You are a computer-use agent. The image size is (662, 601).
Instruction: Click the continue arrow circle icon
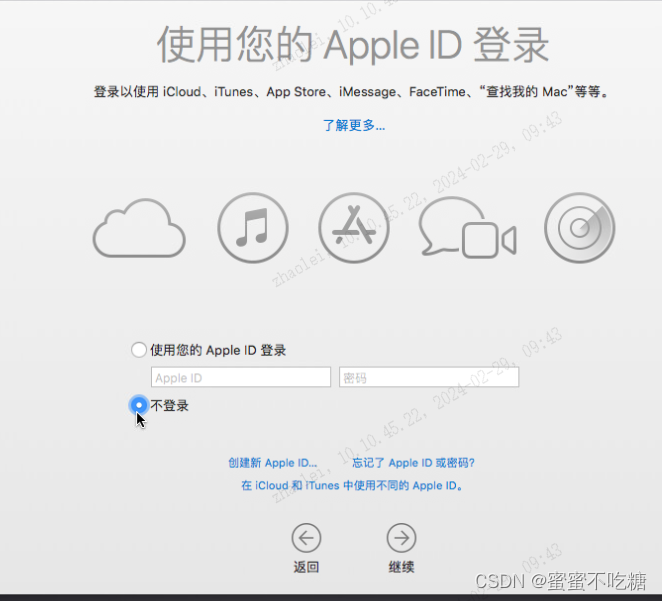402,538
